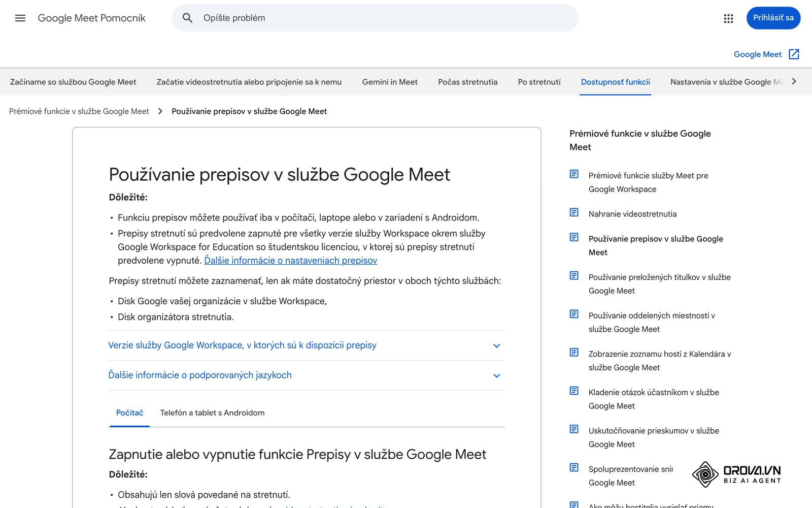
Task: Click chevron arrow for supported languages section
Action: 497,376
